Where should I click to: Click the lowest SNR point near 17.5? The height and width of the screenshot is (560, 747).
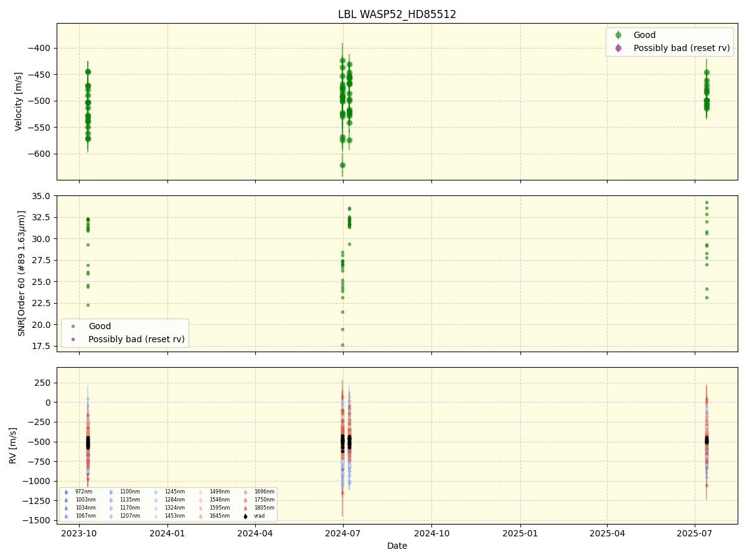click(x=342, y=345)
